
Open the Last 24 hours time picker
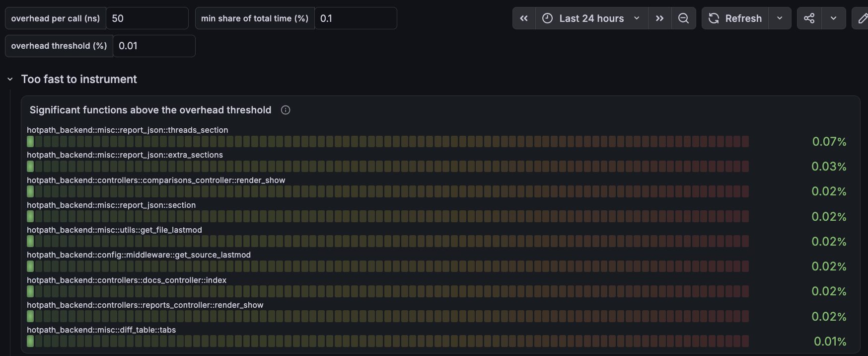[591, 18]
